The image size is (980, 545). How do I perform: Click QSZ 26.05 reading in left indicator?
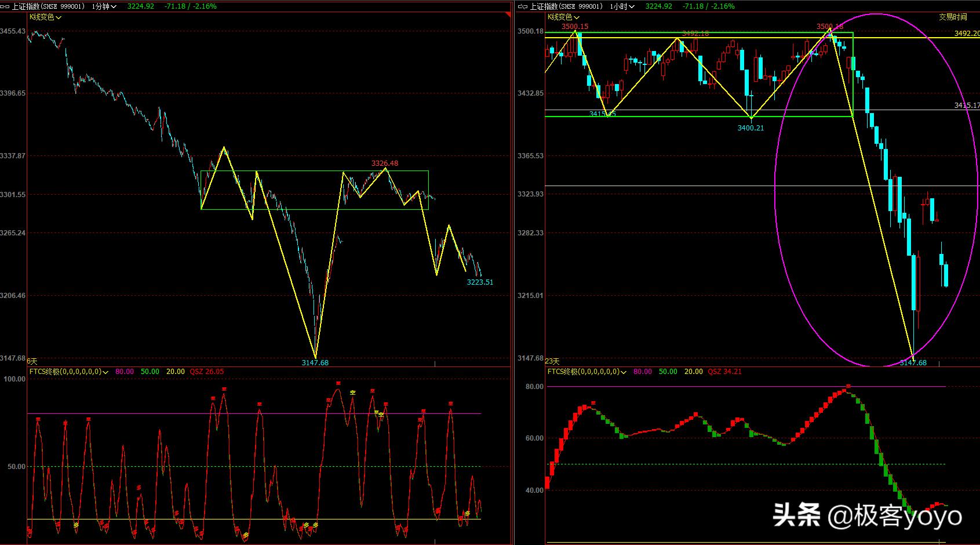tap(207, 372)
